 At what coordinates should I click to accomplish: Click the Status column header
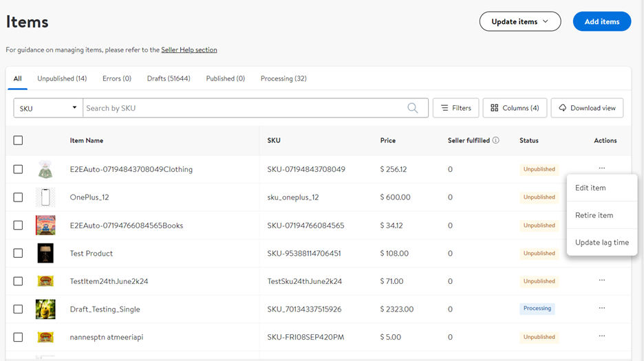(528, 140)
